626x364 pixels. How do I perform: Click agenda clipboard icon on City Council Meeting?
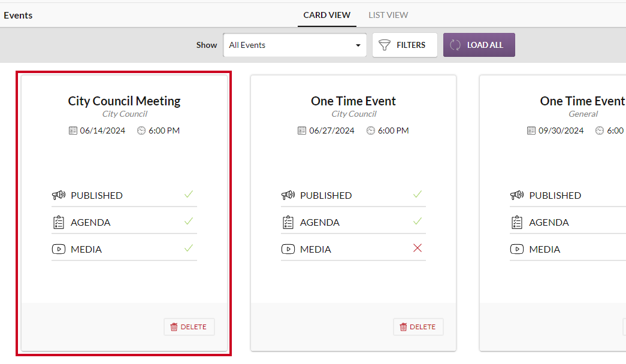(59, 222)
